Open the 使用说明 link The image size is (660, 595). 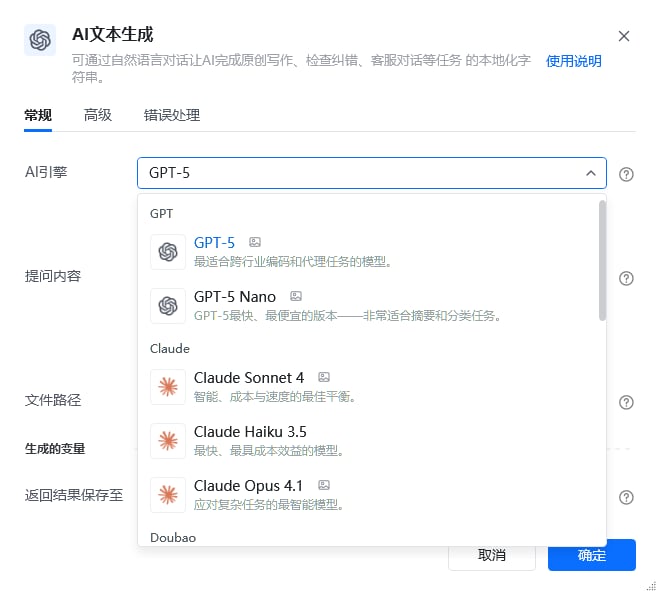click(x=573, y=61)
